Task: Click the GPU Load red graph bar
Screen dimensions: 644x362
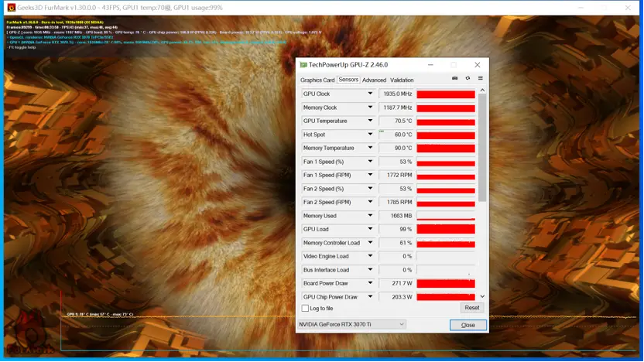Action: coord(446,229)
